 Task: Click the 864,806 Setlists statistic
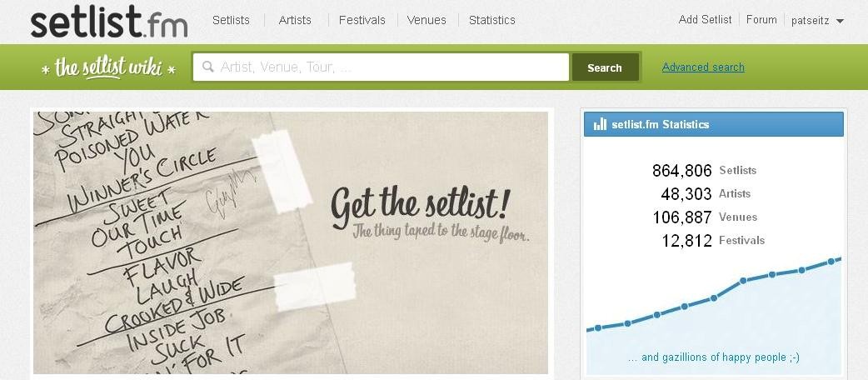point(704,170)
